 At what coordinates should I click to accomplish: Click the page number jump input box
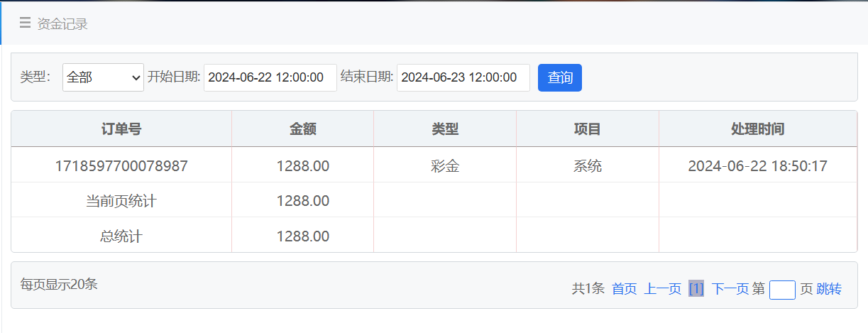[782, 290]
